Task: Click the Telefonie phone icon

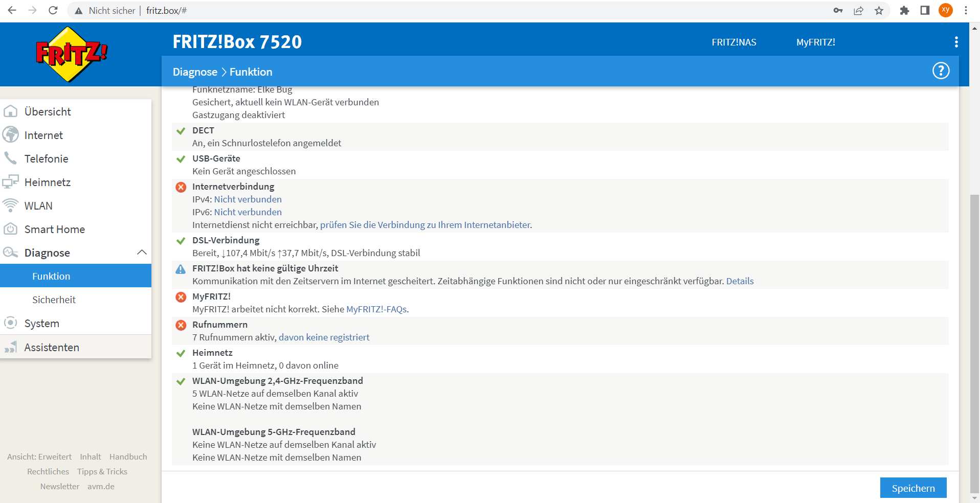Action: (x=10, y=158)
